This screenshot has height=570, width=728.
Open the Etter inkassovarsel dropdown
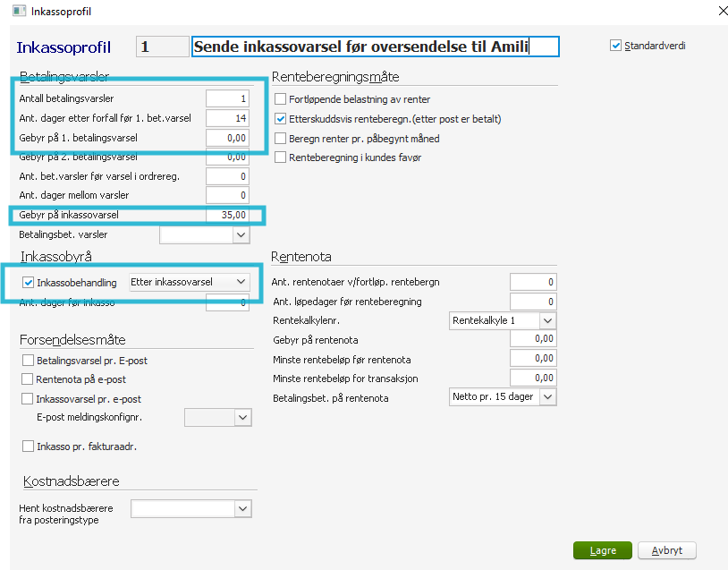click(240, 282)
